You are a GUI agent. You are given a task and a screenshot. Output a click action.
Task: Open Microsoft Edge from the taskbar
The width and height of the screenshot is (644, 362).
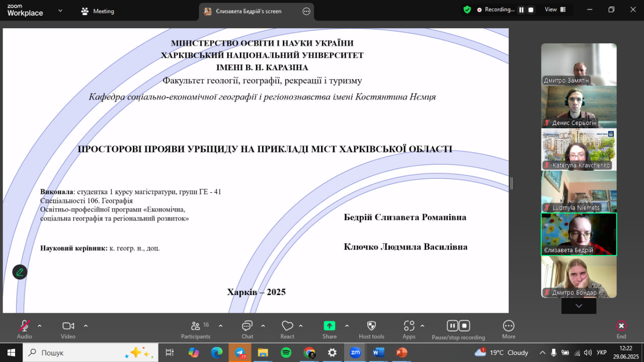217,352
